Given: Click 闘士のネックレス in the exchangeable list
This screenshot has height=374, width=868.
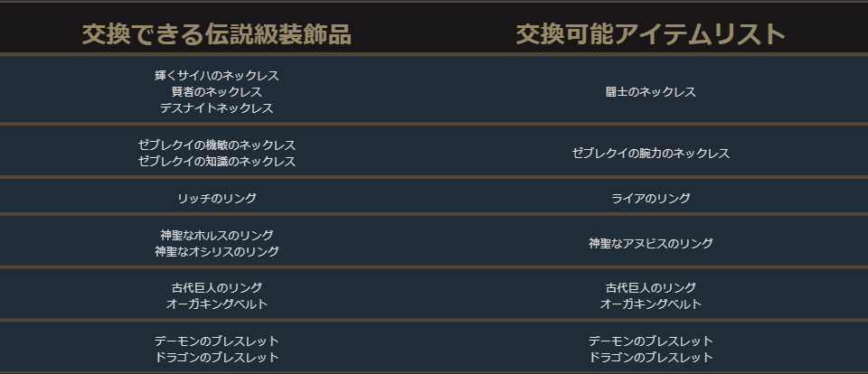Looking at the screenshot, I should pyautogui.click(x=650, y=92).
